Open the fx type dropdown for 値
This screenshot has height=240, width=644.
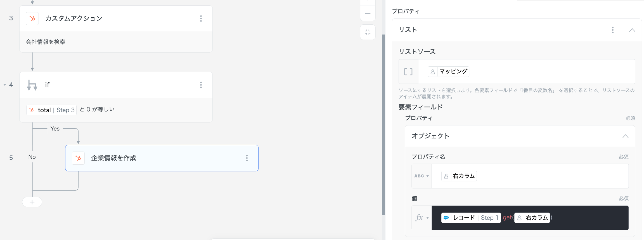(x=422, y=218)
